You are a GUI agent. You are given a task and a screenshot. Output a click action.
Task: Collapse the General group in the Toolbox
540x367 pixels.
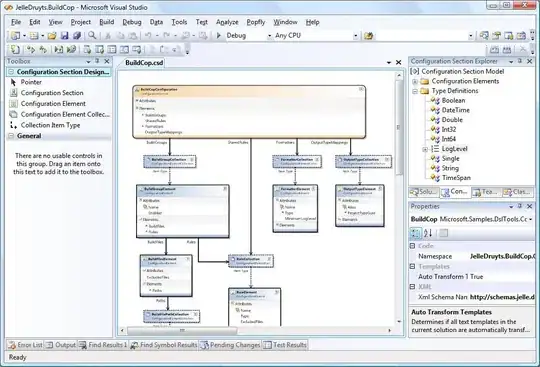point(11,136)
